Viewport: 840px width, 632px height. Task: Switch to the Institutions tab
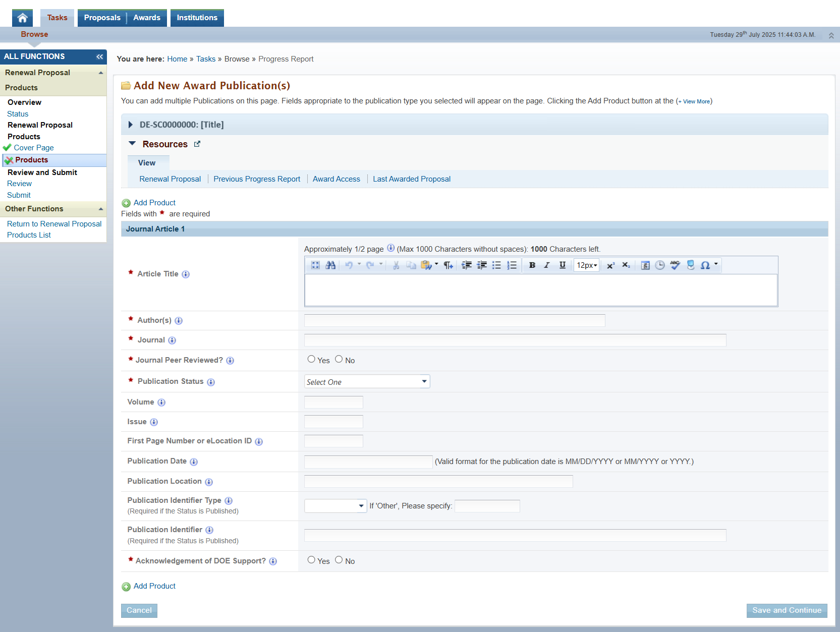(x=197, y=18)
